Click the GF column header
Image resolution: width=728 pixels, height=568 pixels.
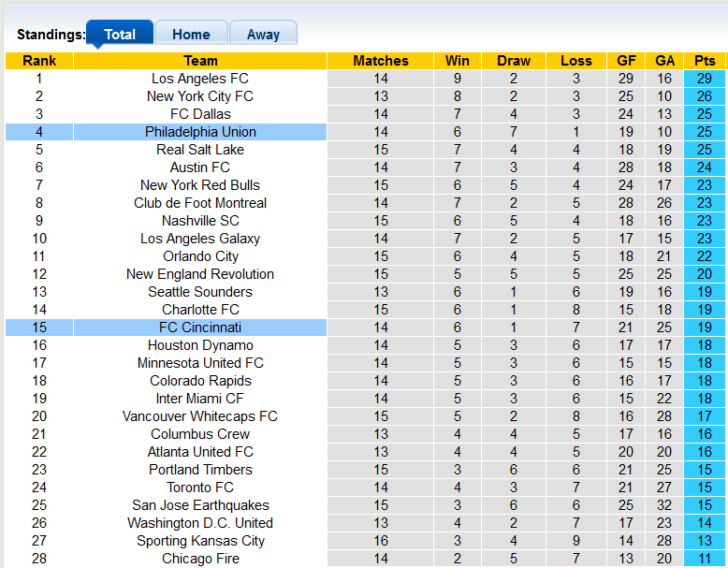pyautogui.click(x=626, y=61)
